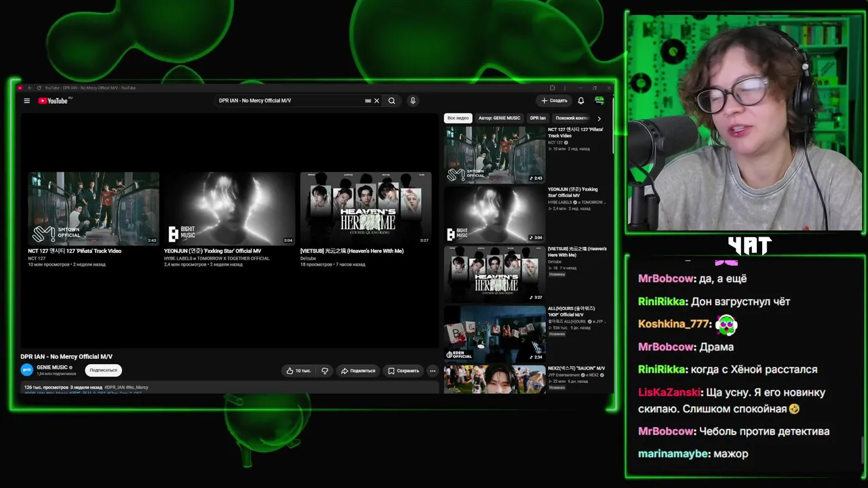This screenshot has height=488, width=868.
Task: Click RiniRikka username on 'Дон взгрустнул чёт'
Action: pyautogui.click(x=663, y=302)
